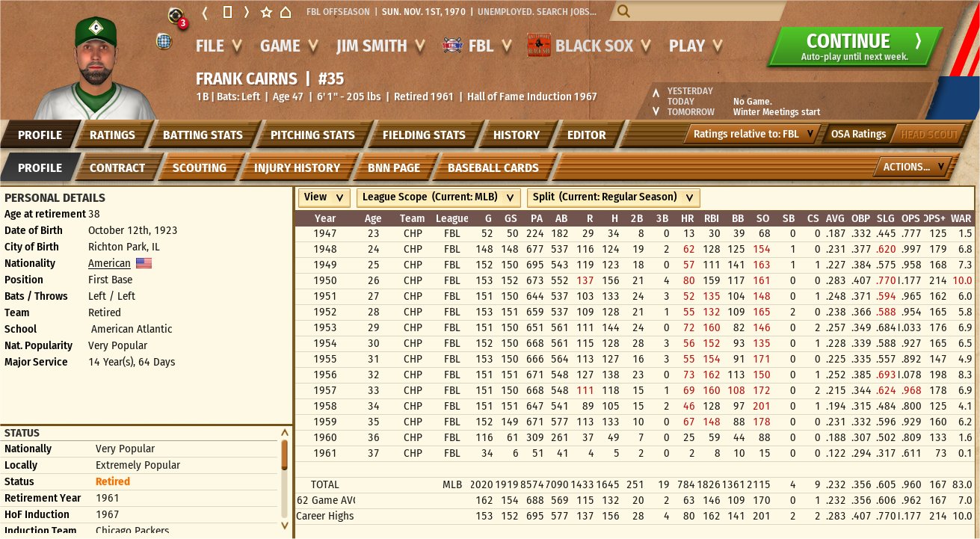
Task: Click the back navigation arrow
Action: [x=205, y=13]
